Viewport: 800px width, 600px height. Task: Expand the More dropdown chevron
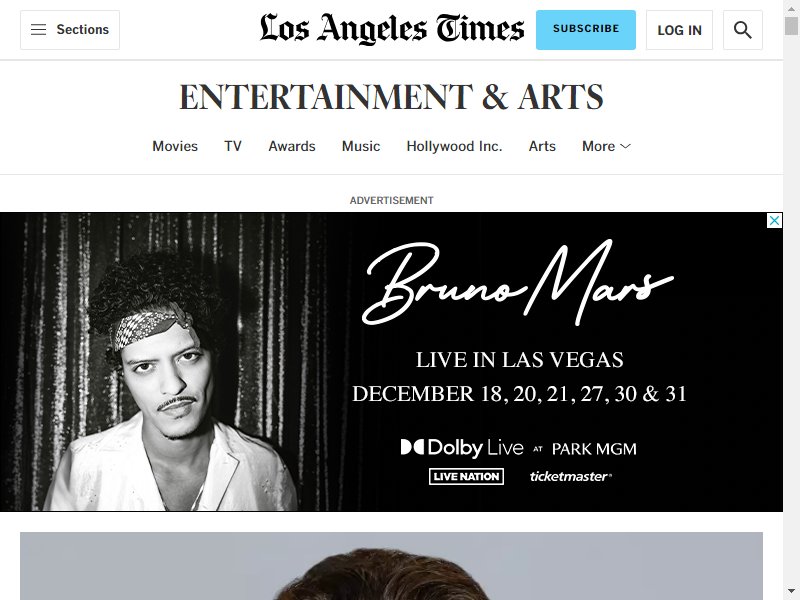pyautogui.click(x=626, y=146)
